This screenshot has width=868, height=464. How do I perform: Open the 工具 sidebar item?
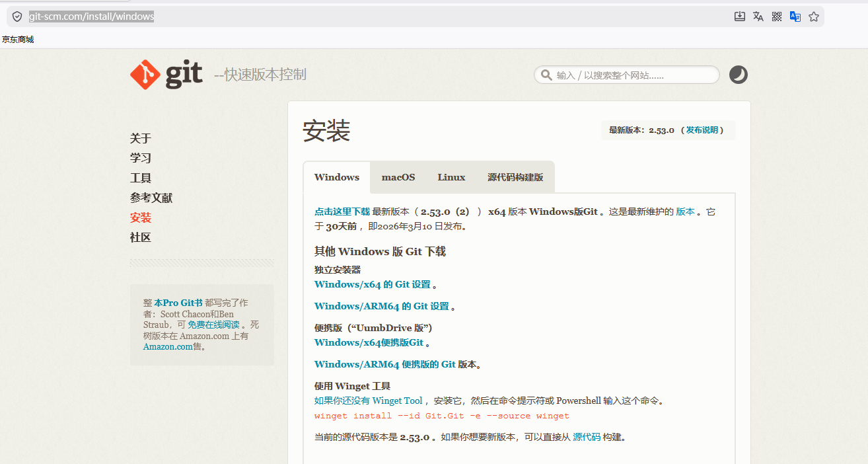point(141,178)
